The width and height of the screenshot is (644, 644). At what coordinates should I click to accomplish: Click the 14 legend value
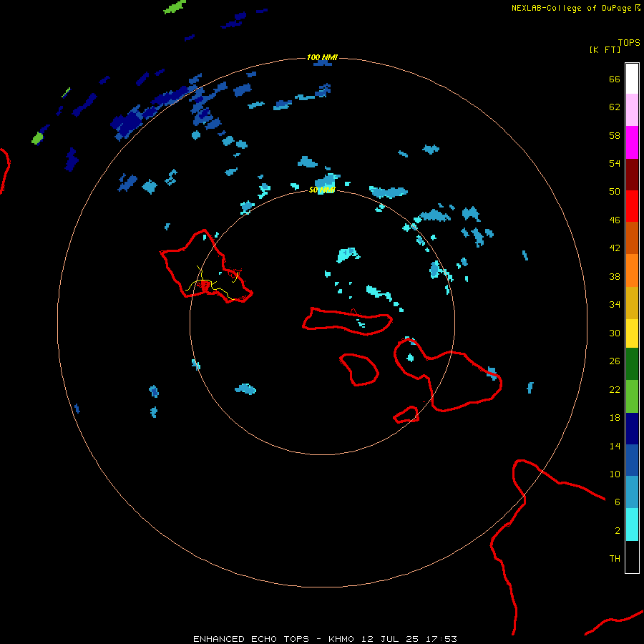pos(615,446)
